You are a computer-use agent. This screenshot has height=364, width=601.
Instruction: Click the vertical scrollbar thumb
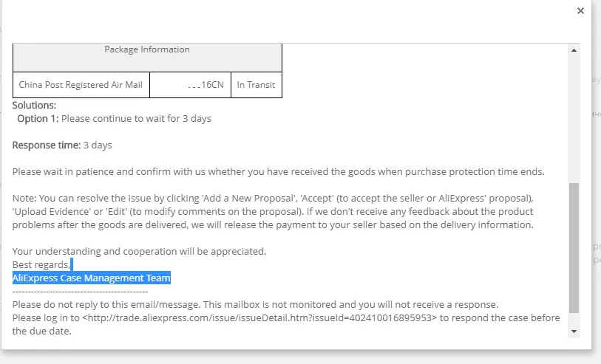click(574, 248)
